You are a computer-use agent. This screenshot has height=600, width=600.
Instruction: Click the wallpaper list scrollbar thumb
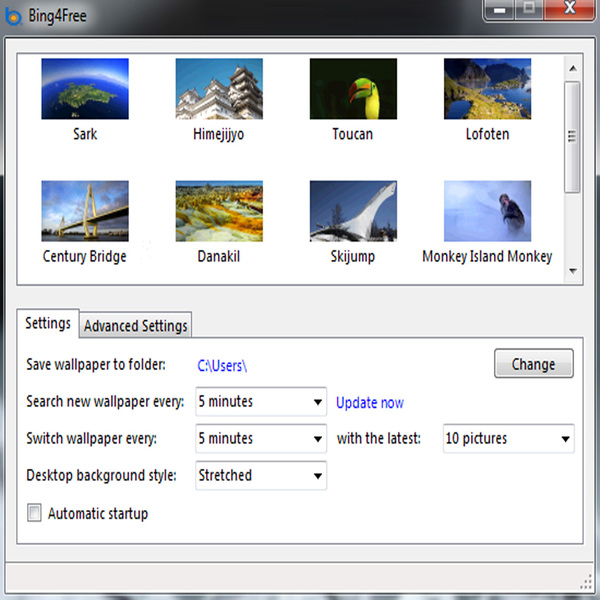click(x=572, y=137)
